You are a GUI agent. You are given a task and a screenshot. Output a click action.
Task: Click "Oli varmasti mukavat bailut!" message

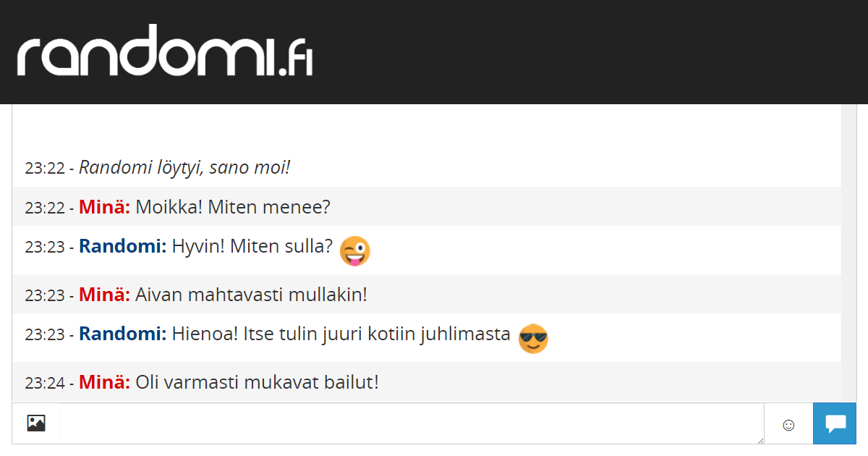point(258,382)
